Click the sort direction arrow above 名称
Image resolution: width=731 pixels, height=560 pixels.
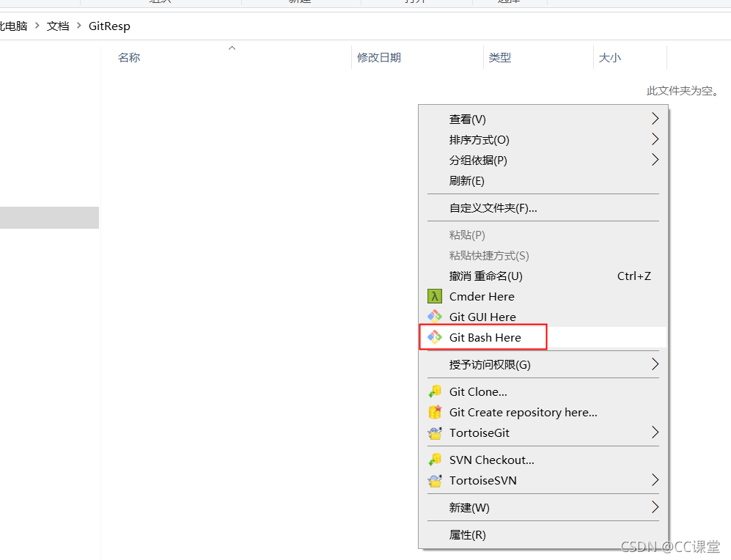pyautogui.click(x=232, y=48)
